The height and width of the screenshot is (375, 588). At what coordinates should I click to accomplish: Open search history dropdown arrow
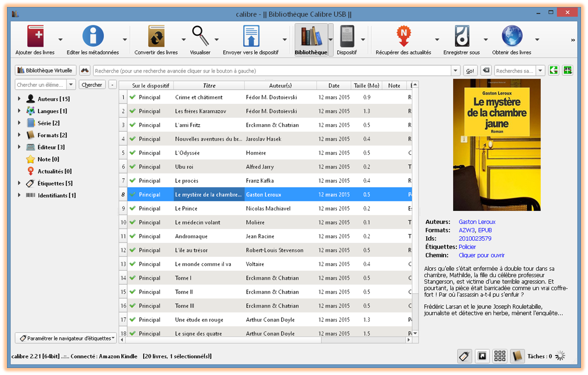click(455, 71)
